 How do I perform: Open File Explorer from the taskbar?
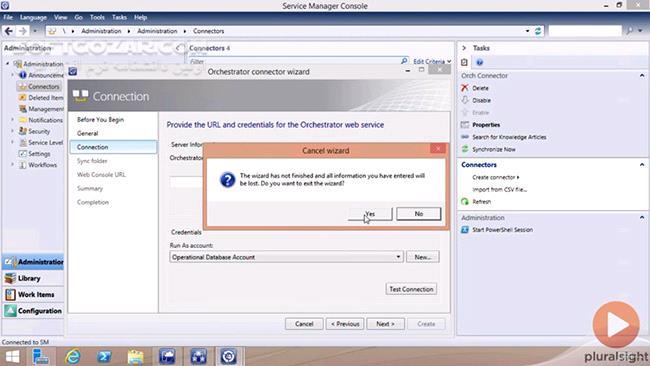135,356
